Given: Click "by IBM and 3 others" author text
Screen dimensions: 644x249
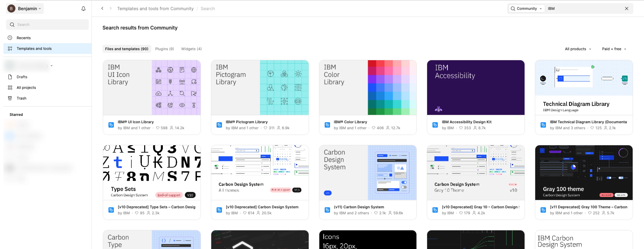Looking at the screenshot, I should pyautogui.click(x=568, y=128).
